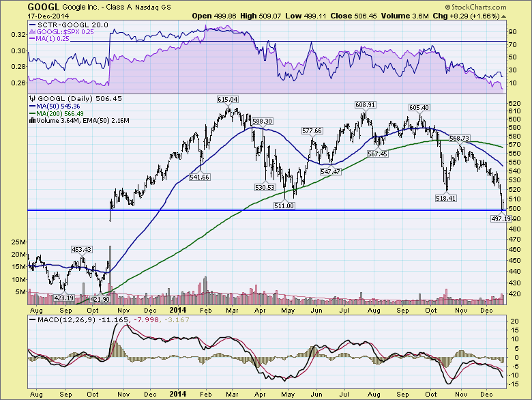Click the volume bars icon before Volume 3.64M
This screenshot has height=400, width=532.
(33, 121)
